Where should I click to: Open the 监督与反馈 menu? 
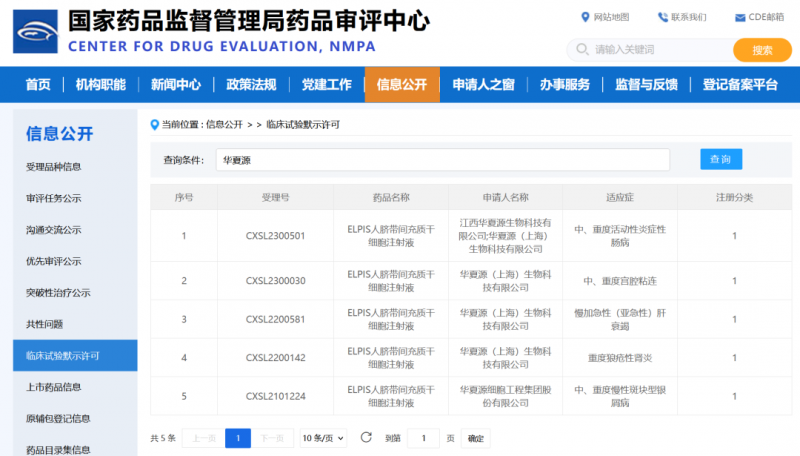click(646, 85)
